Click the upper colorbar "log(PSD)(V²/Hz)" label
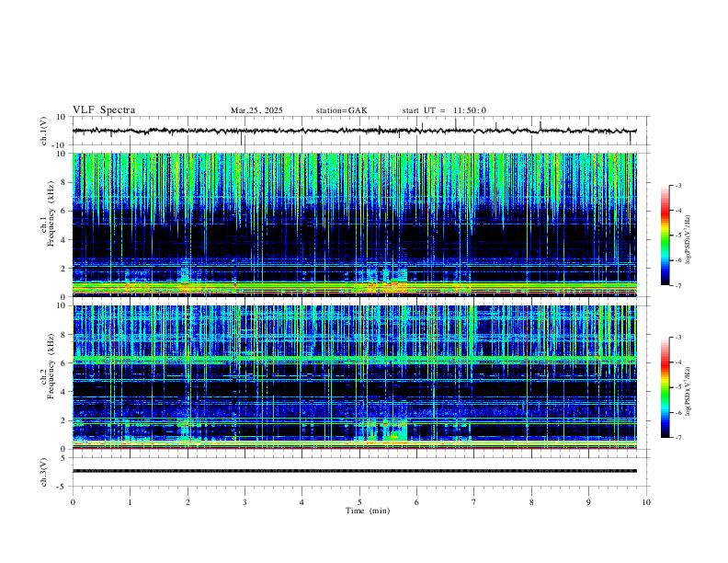The image size is (728, 563). pos(688,240)
